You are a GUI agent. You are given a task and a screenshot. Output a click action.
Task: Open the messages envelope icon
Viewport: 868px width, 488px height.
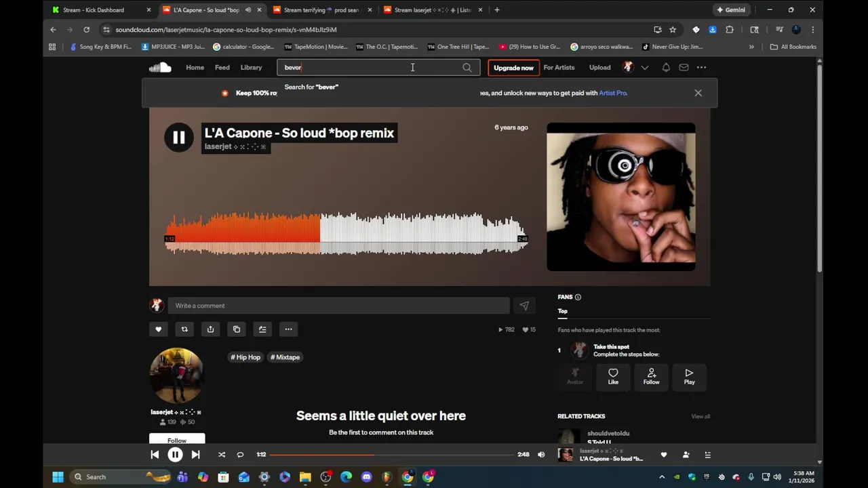(684, 67)
